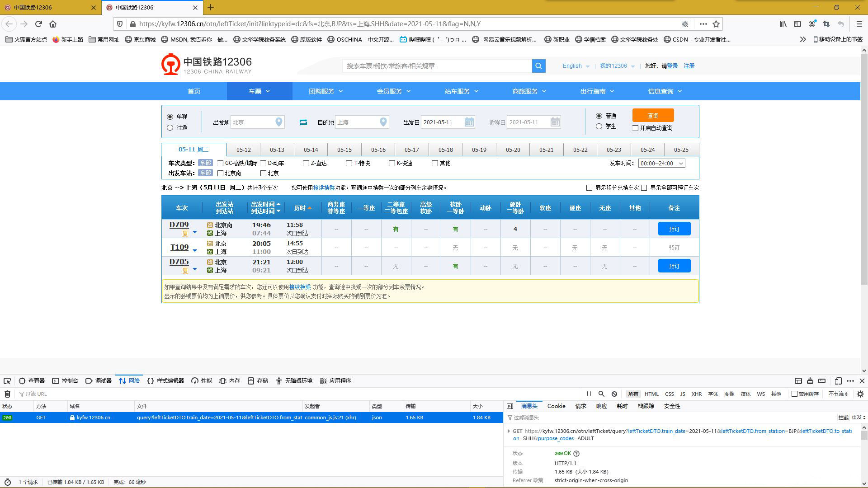Click the Firefox home icon

pos(53,24)
